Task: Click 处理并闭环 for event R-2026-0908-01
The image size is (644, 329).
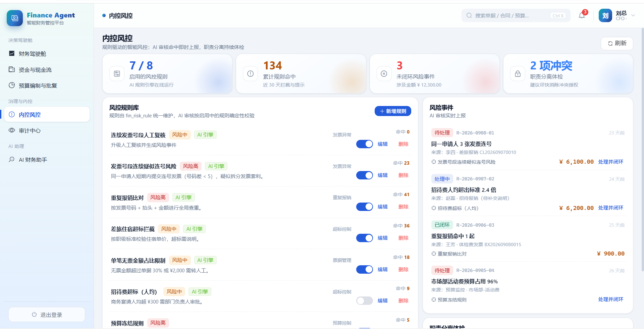Action: (x=610, y=162)
